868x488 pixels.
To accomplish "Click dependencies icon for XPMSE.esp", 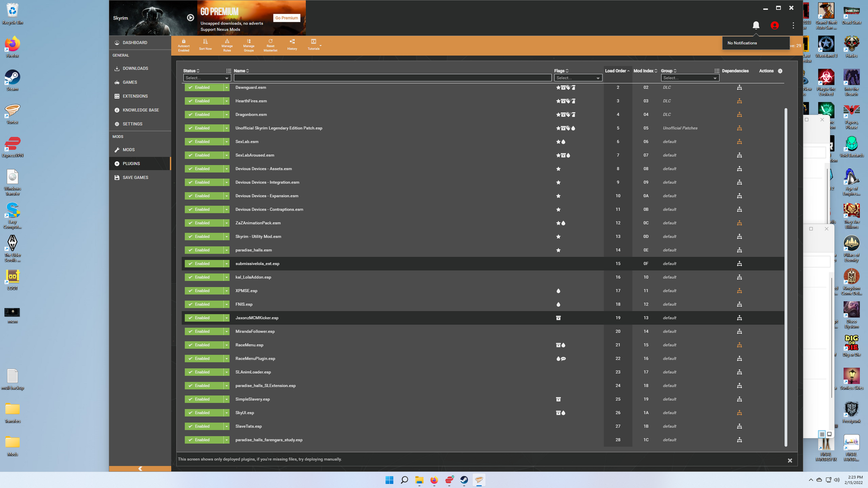I will 739,291.
